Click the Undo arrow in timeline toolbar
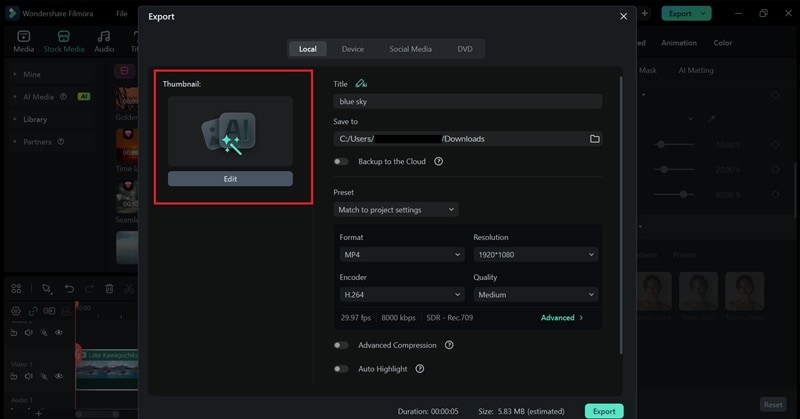 (x=69, y=288)
